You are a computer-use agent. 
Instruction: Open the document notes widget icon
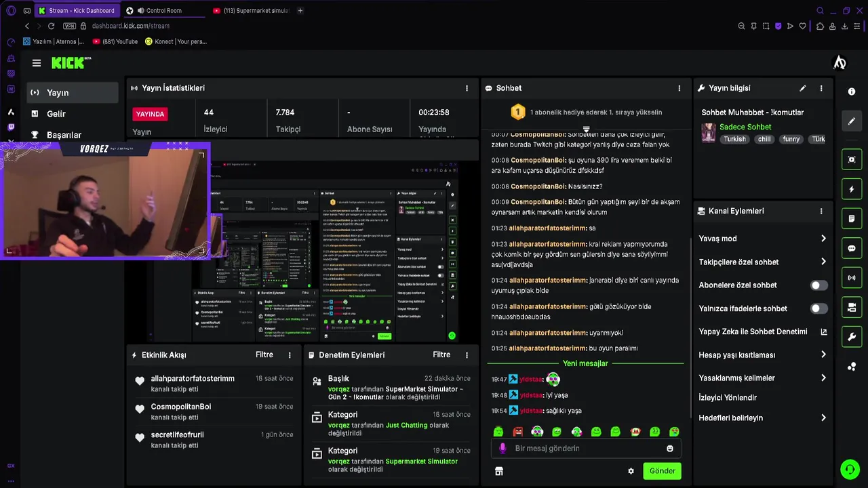click(852, 219)
